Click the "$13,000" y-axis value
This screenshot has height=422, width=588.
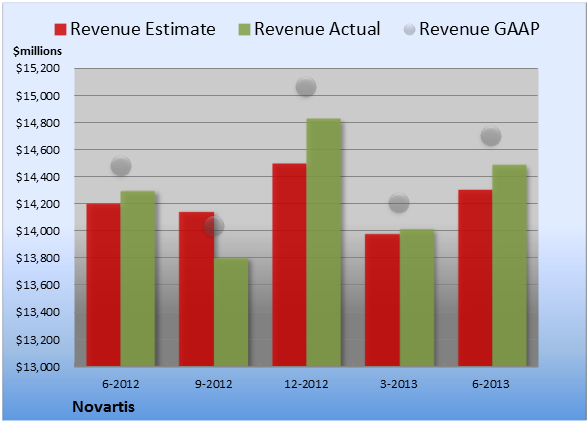pyautogui.click(x=38, y=367)
